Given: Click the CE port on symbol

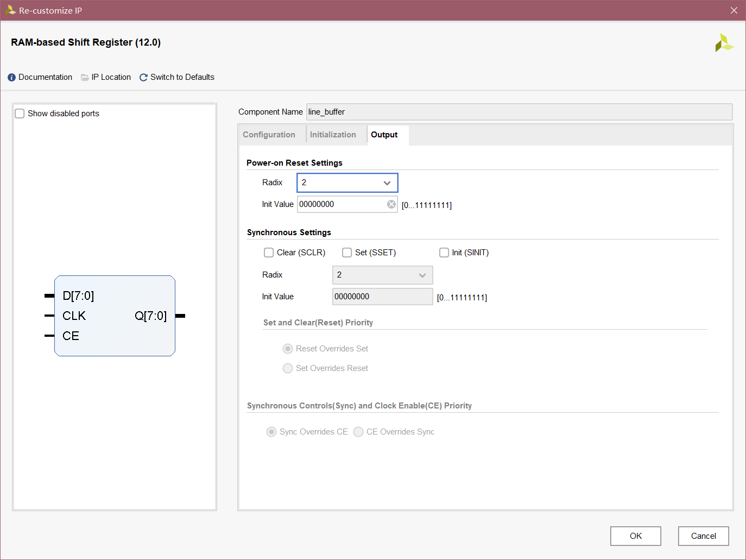Looking at the screenshot, I should [x=71, y=336].
